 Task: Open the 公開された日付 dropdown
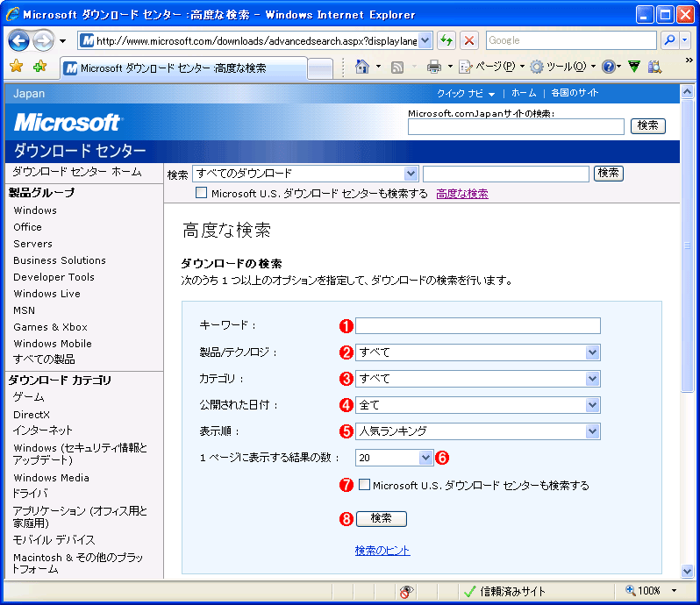478,405
